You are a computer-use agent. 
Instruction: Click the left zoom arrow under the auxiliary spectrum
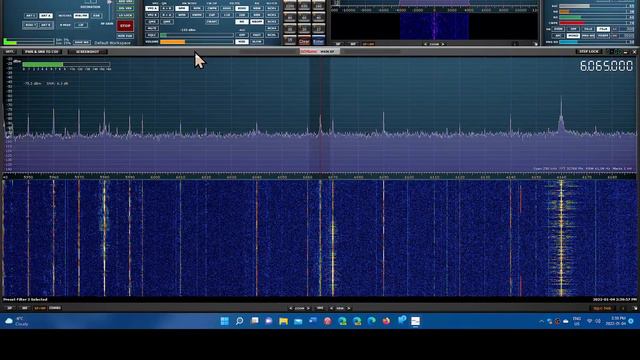(x=425, y=44)
